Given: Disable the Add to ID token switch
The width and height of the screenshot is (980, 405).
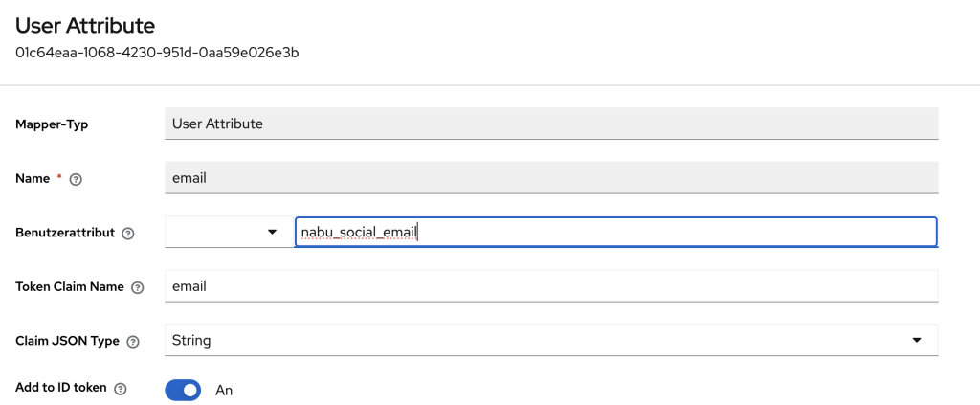Looking at the screenshot, I should [183, 390].
